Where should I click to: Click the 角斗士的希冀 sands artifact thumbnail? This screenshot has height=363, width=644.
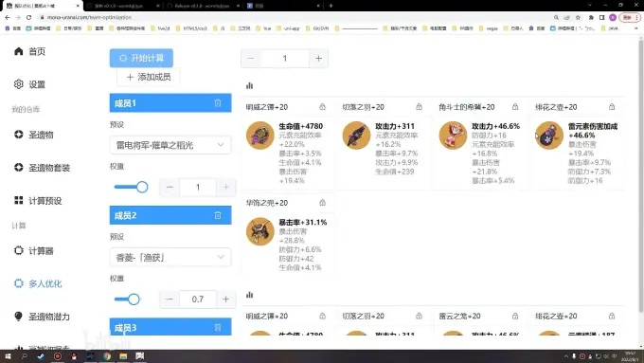tap(453, 136)
